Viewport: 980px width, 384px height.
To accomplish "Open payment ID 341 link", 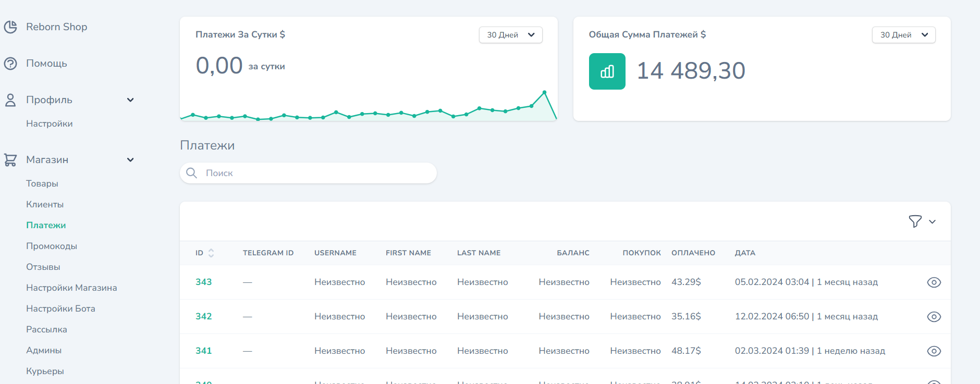I will [x=204, y=351].
